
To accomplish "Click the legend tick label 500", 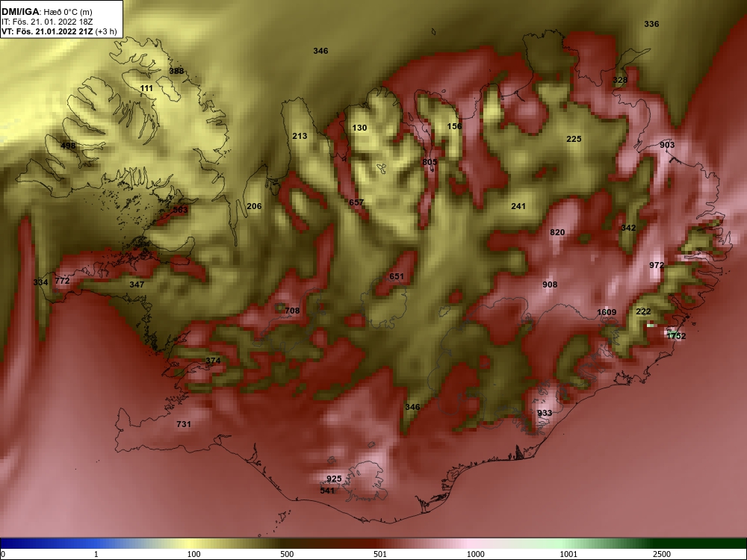I will point(288,554).
